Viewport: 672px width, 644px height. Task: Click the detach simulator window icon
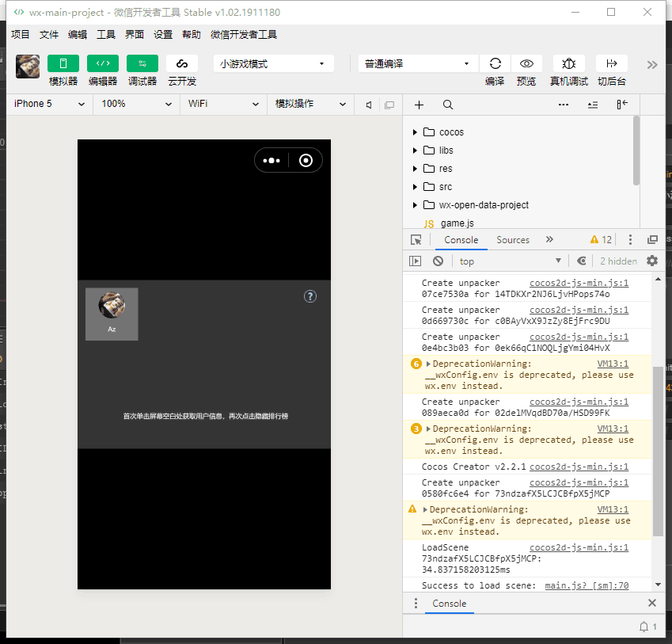click(x=389, y=105)
